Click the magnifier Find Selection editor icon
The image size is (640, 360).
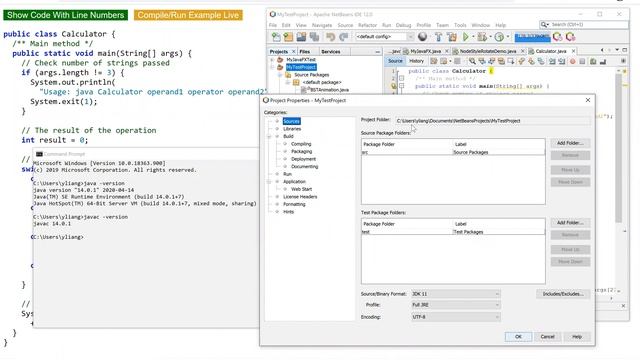point(472,61)
